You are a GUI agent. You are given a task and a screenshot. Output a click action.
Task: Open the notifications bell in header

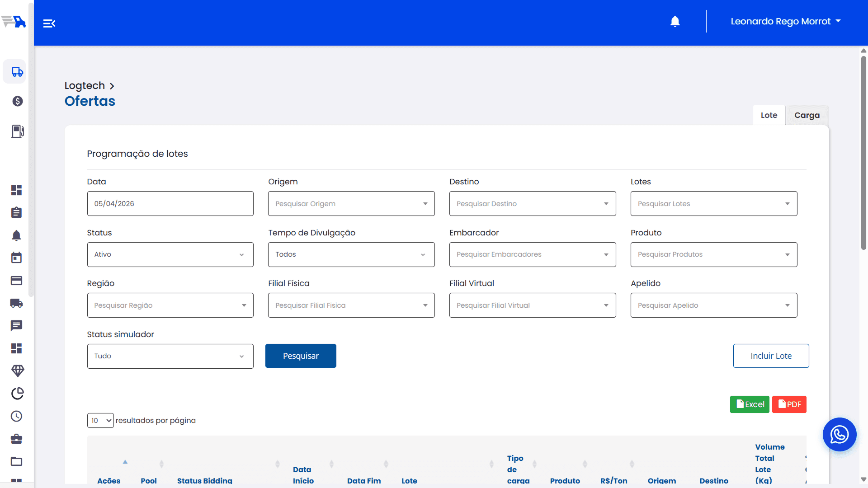pyautogui.click(x=675, y=22)
